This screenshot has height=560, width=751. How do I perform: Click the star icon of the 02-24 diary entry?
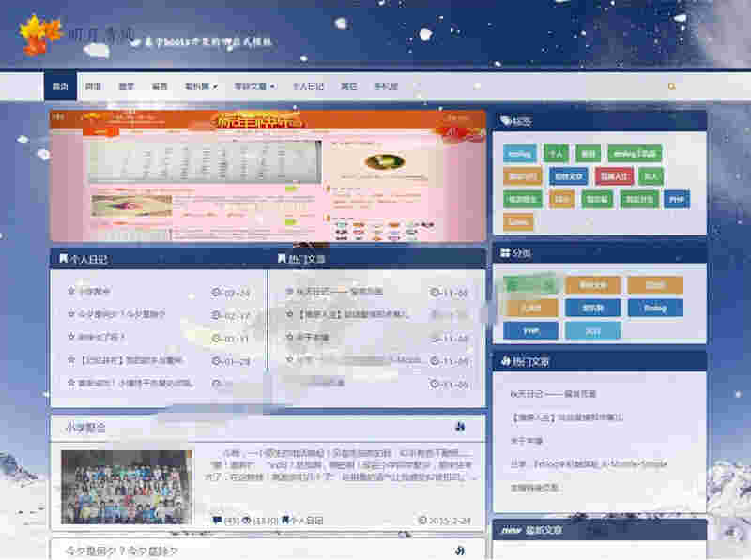pyautogui.click(x=71, y=291)
